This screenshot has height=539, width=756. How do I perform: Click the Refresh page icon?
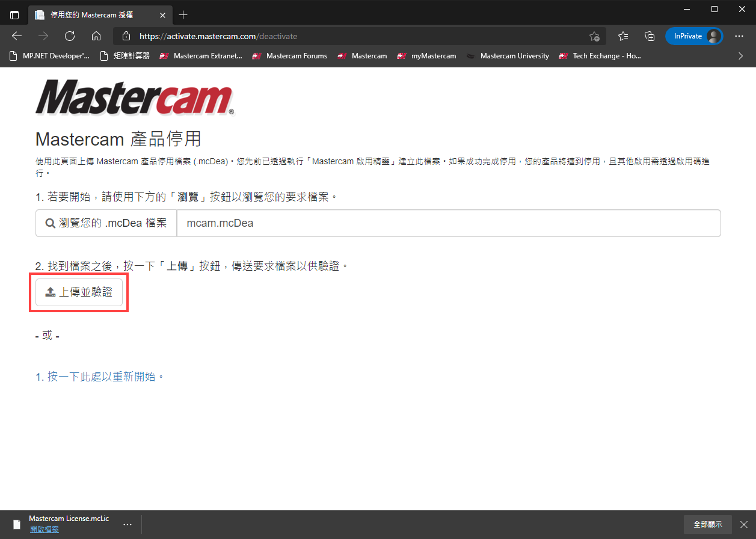[x=70, y=36]
